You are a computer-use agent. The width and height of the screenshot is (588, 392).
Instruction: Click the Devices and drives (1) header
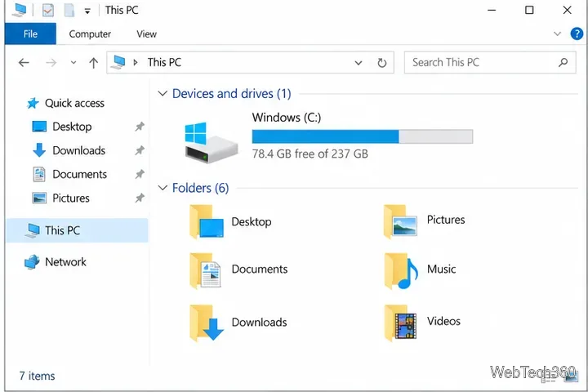click(231, 93)
